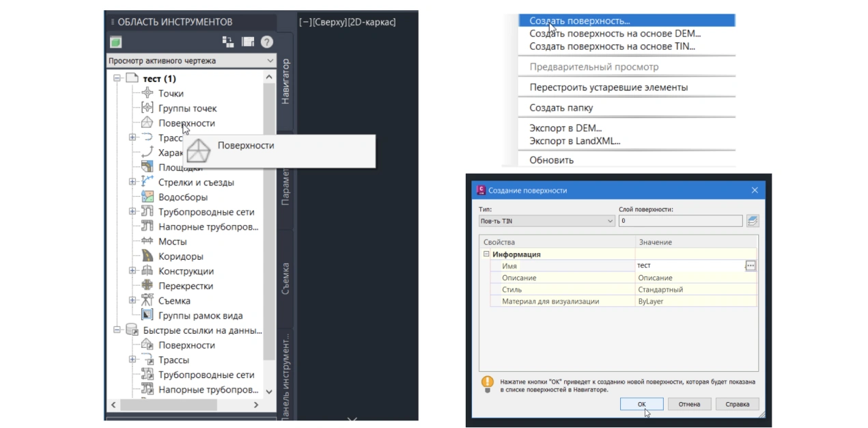Click the Водосборы catchment icon

147,197
